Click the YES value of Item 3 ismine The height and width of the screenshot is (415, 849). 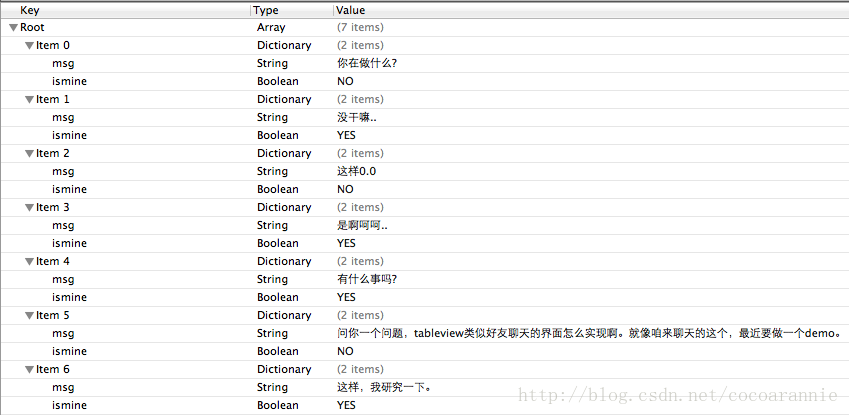[x=346, y=243]
